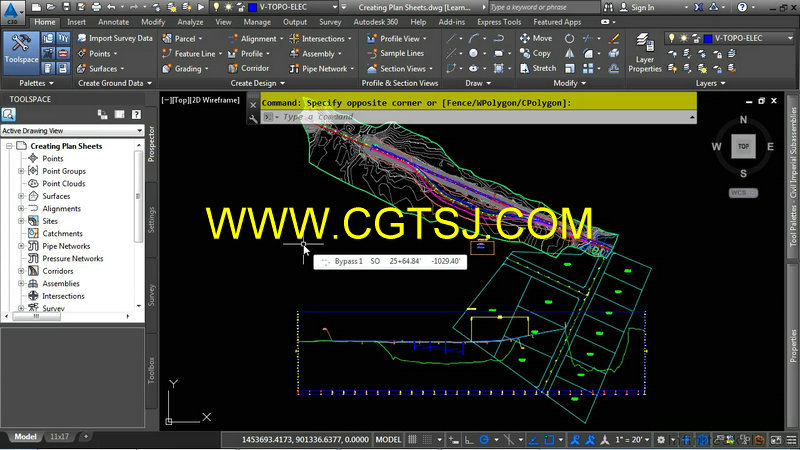Click the command line input field
The image size is (800, 450).
click(480, 117)
